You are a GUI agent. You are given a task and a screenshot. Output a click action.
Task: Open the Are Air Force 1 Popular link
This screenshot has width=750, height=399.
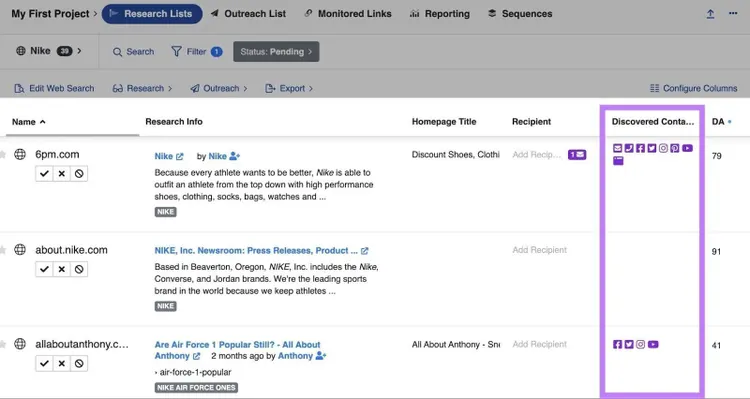pos(237,350)
